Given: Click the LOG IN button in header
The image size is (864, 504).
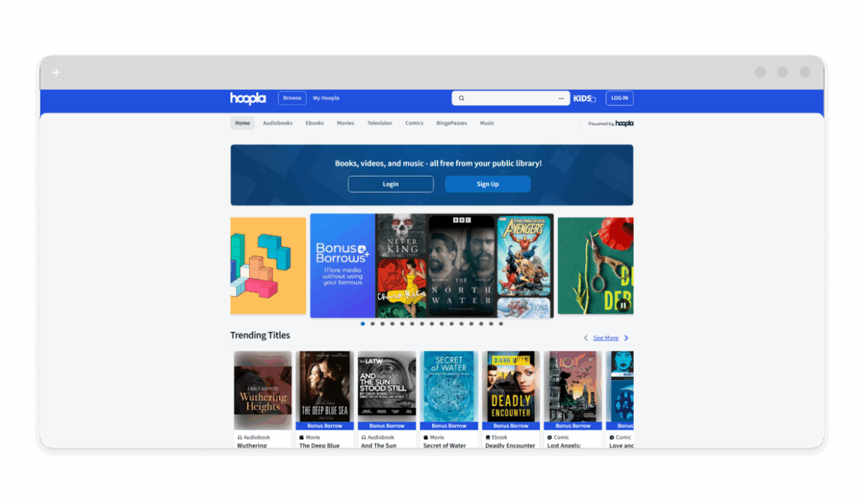Looking at the screenshot, I should (x=619, y=99).
